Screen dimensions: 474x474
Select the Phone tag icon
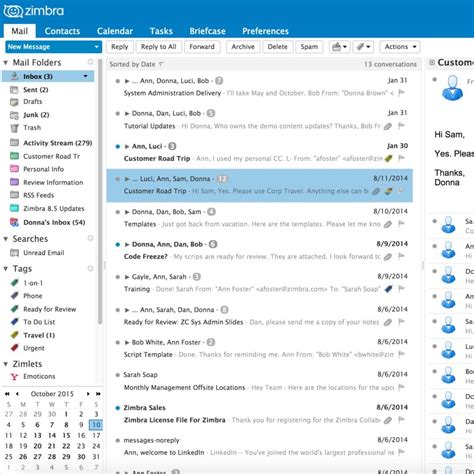(x=14, y=296)
